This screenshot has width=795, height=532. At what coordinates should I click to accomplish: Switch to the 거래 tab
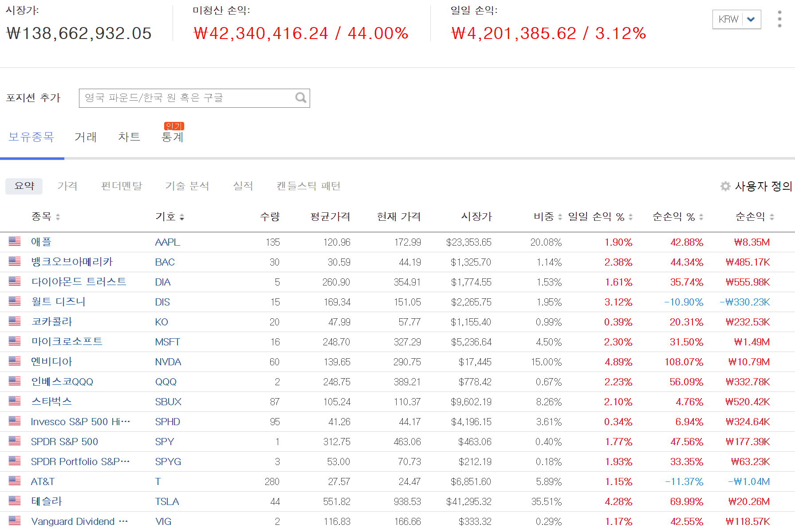(x=86, y=137)
